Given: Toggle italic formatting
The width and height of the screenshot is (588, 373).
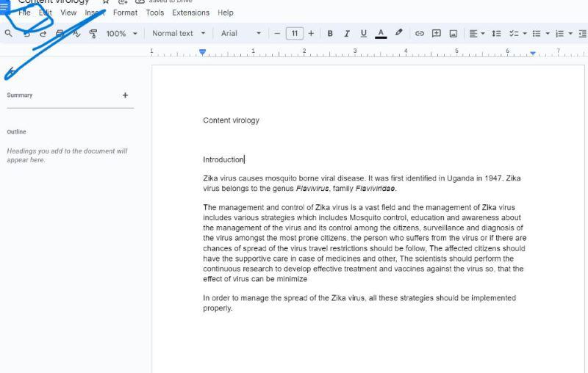Looking at the screenshot, I should pyautogui.click(x=347, y=34).
